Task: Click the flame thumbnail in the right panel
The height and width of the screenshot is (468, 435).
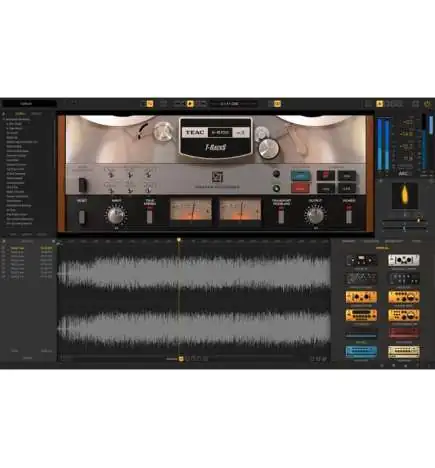Action: click(x=404, y=195)
